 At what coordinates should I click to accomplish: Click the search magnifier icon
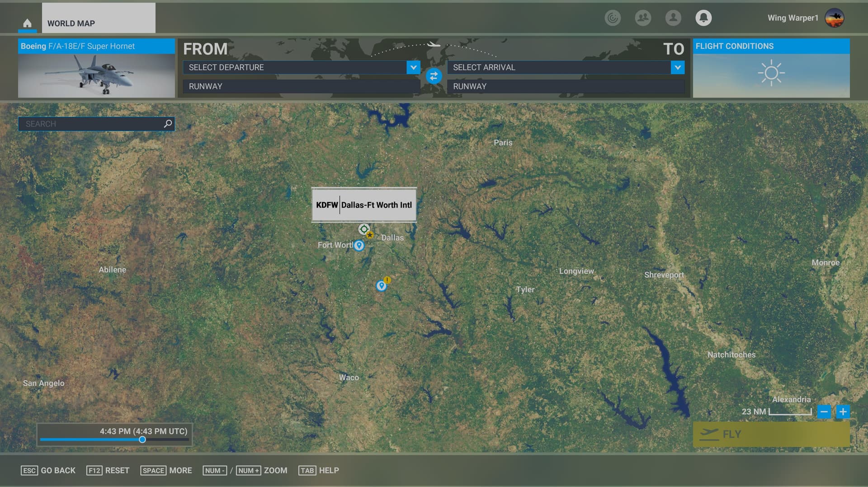(x=168, y=123)
